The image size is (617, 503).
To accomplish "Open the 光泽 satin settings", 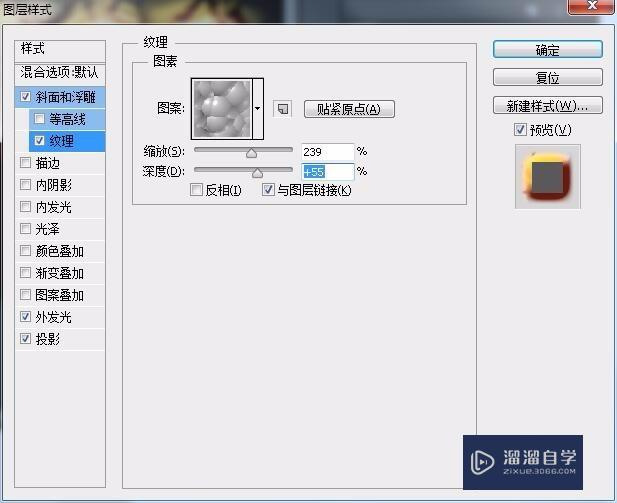I will [48, 229].
